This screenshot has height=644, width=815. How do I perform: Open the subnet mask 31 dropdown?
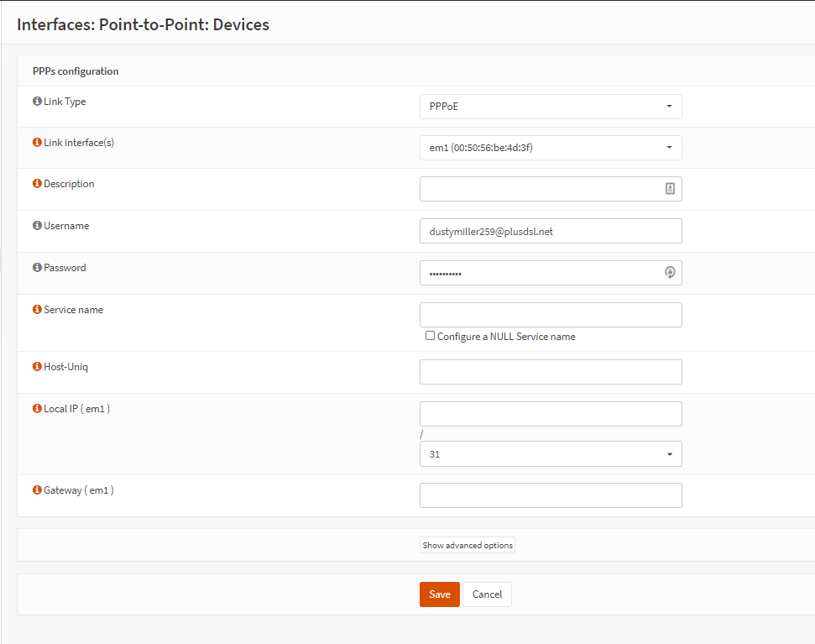tap(551, 453)
